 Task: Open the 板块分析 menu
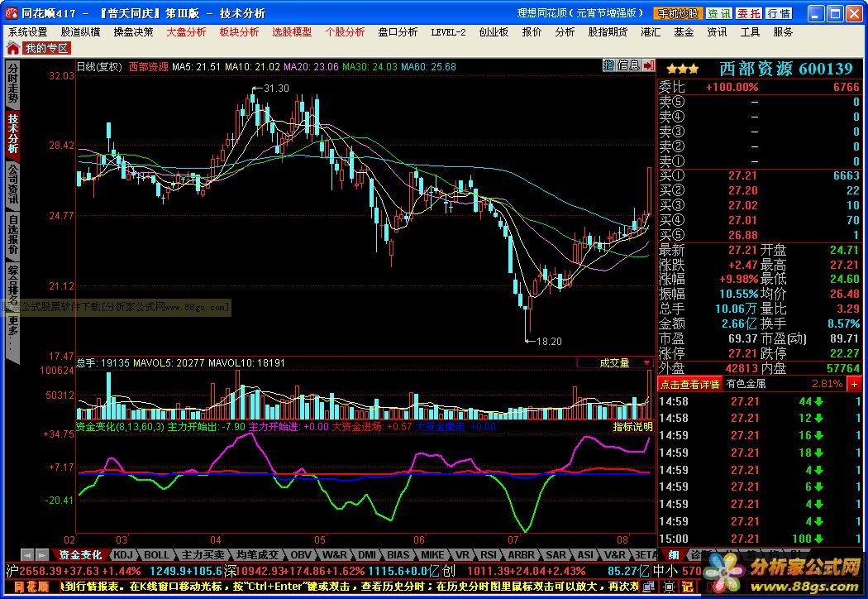point(239,32)
